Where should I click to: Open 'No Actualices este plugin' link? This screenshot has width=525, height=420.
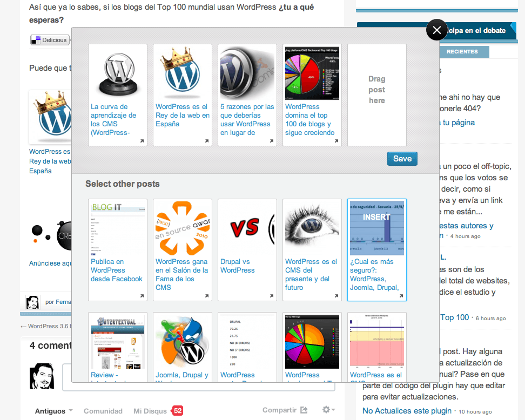click(407, 411)
